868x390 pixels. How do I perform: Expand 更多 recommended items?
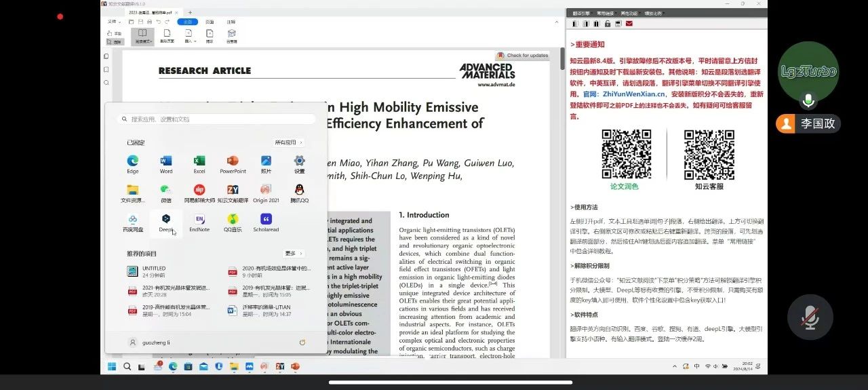[x=294, y=254]
